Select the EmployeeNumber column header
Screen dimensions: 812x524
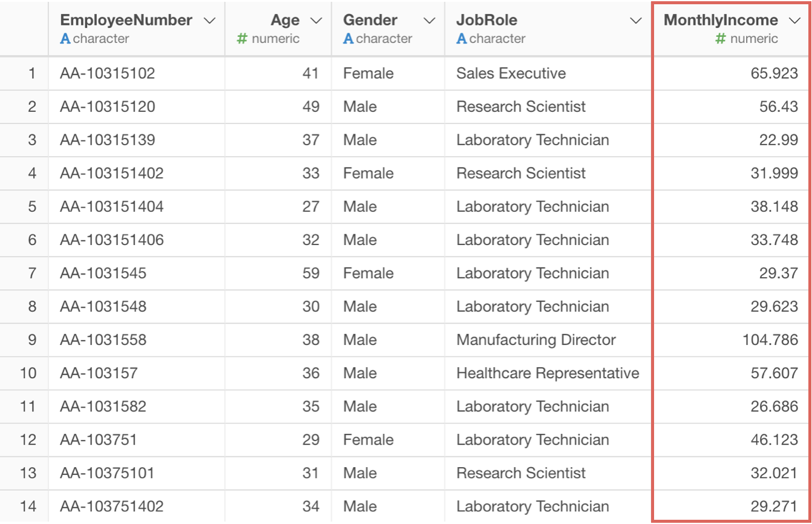pyautogui.click(x=137, y=28)
